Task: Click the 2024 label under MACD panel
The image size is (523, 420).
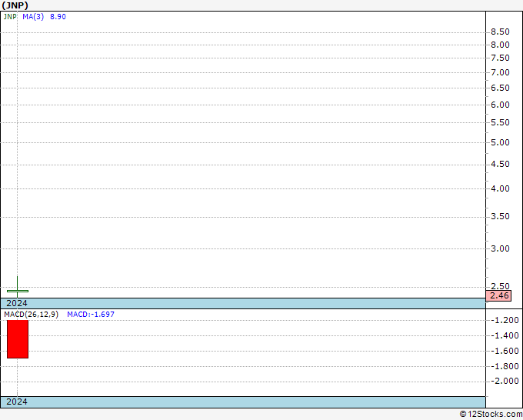Action: [17, 402]
